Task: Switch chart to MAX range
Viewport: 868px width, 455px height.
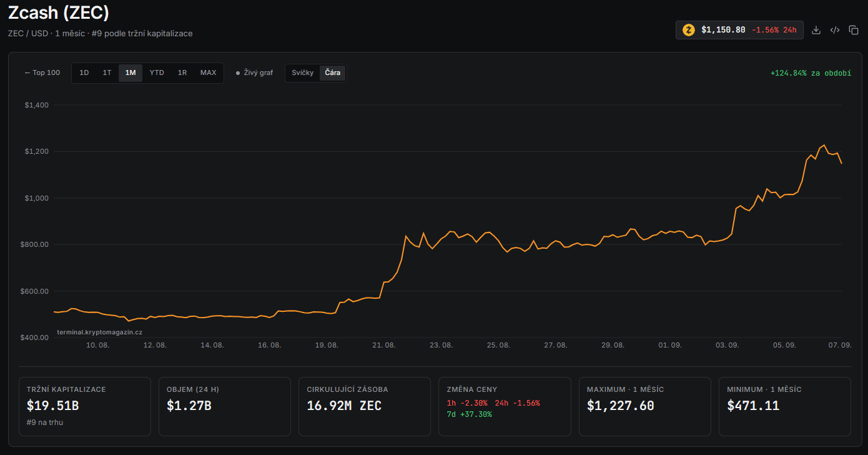Action: 209,72
